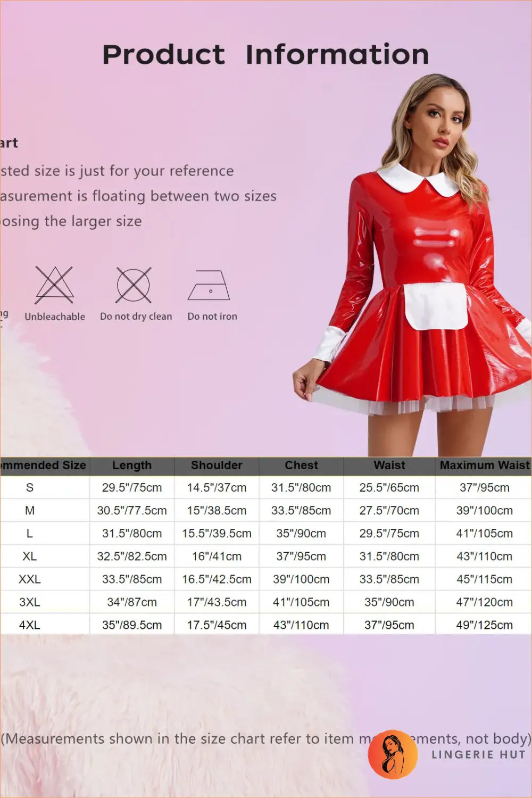Click size 4XL maximum waist '49"/125cm'
Image resolution: width=532 pixels, height=798 pixels.
tap(485, 625)
